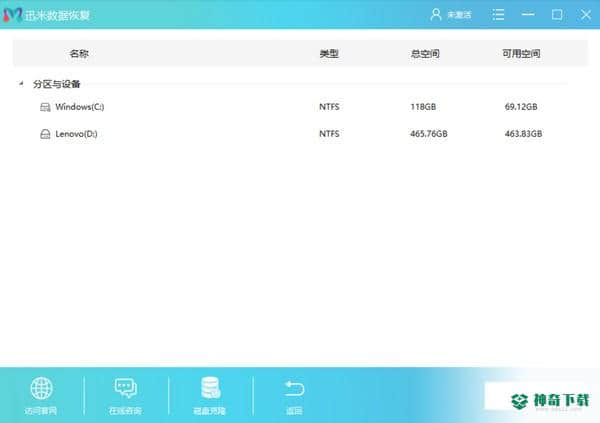
Task: Click the return arrow icon
Action: 294,388
